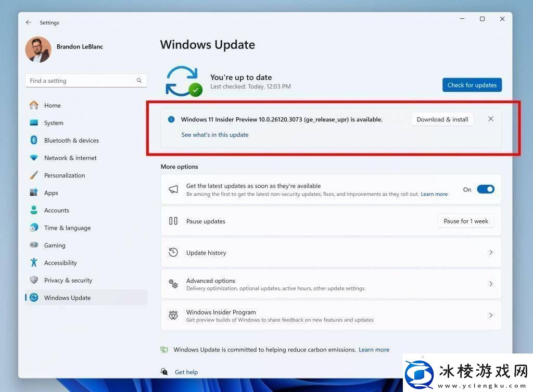
Task: Click the Accessibility figure icon
Action: tap(34, 263)
